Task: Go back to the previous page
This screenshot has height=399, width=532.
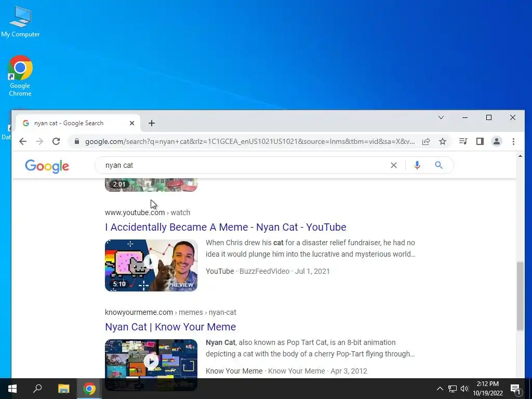Action: click(x=23, y=141)
